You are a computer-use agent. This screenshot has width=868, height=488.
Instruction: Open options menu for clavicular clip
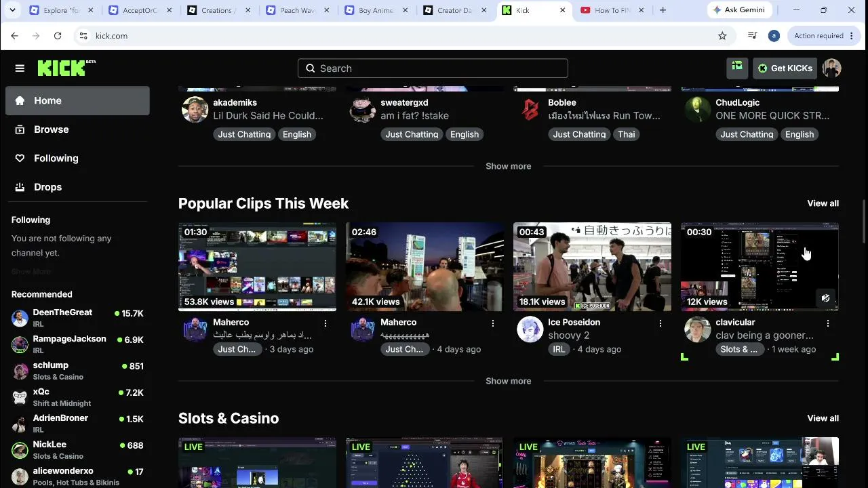tap(828, 323)
